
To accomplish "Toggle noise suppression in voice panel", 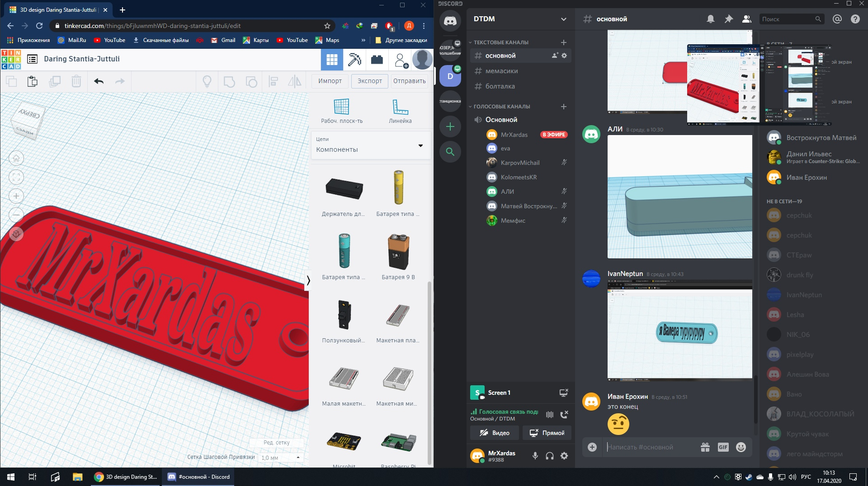I will [x=550, y=415].
